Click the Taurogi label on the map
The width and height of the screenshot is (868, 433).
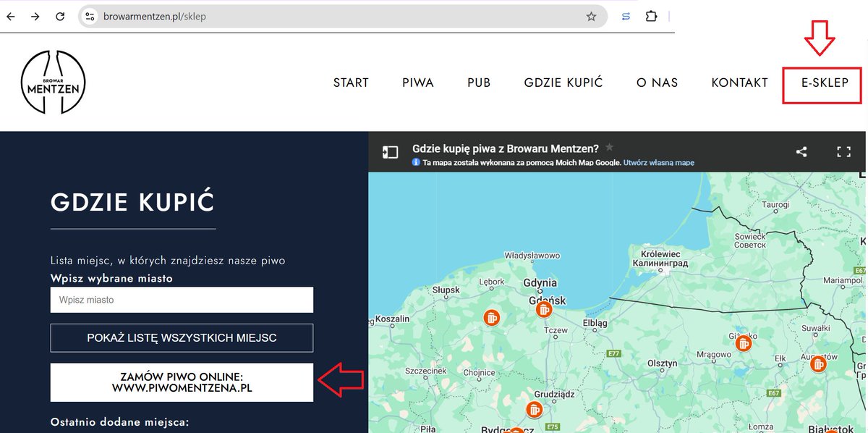pyautogui.click(x=775, y=205)
